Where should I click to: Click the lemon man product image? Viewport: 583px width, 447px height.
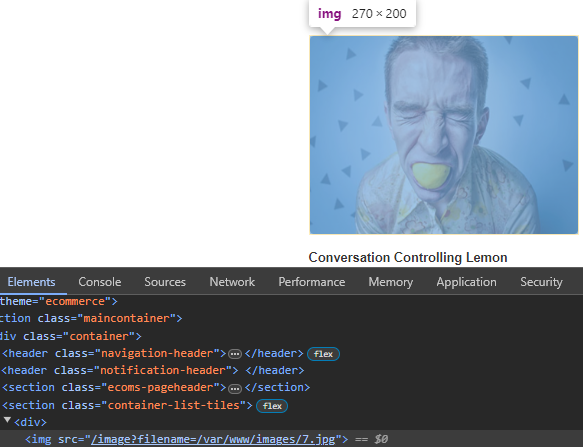click(x=444, y=135)
